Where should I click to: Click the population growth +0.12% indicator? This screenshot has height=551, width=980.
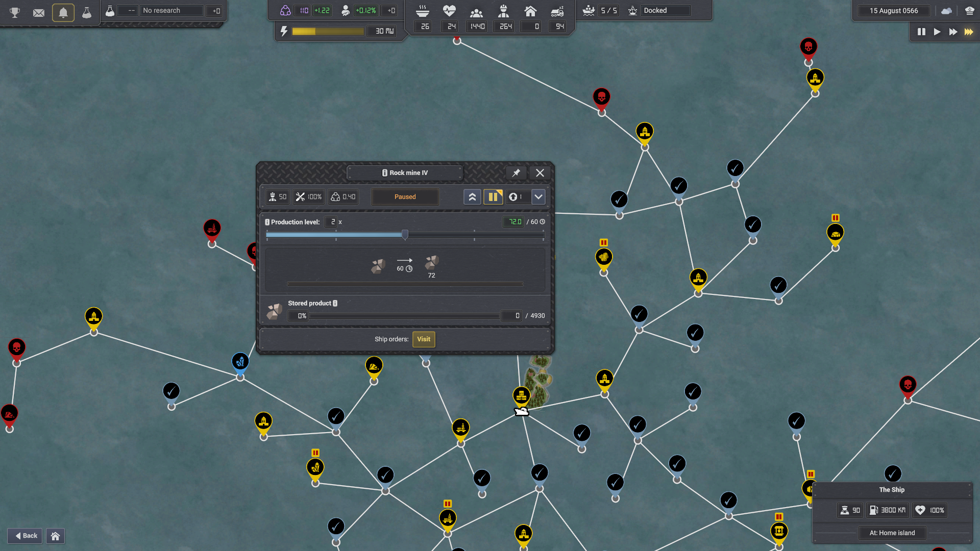pyautogui.click(x=365, y=10)
